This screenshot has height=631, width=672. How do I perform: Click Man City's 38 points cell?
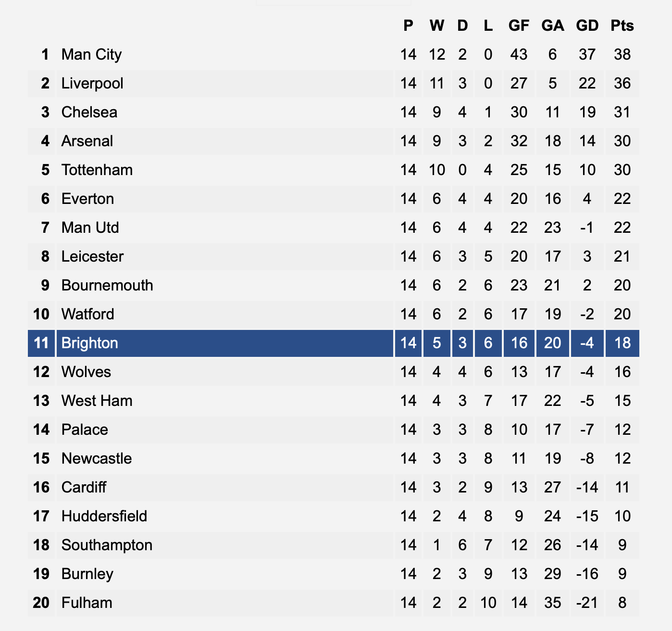[x=622, y=54]
